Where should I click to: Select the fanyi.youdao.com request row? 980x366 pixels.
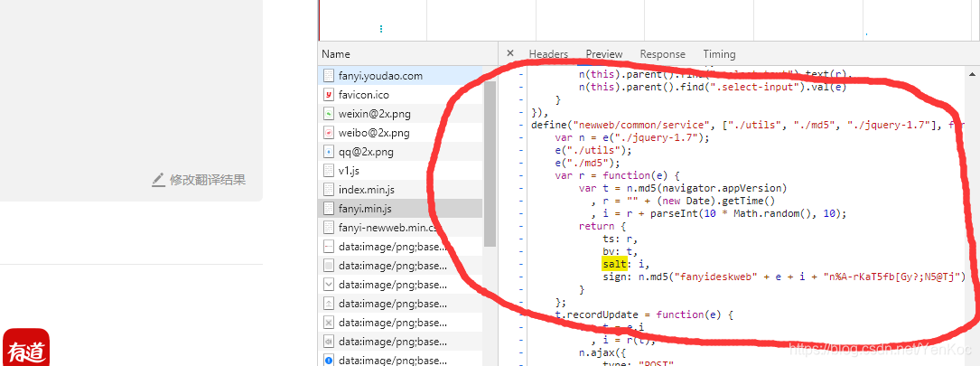(x=400, y=76)
